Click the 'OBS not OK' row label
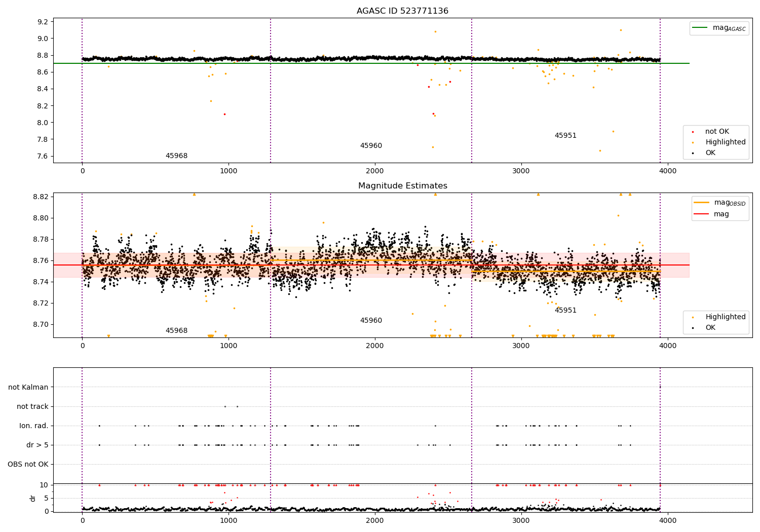Screen dimensions: 760x532 [x=28, y=464]
